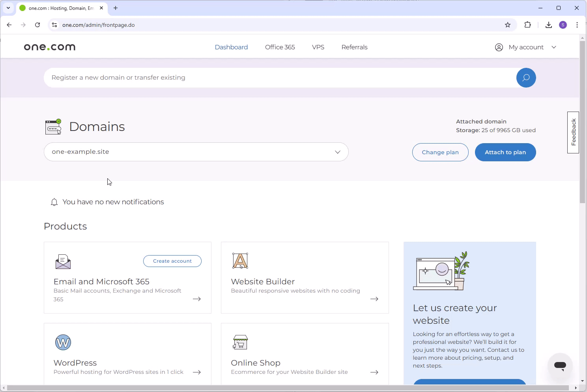Open the My account dropdown chevron

pos(554,47)
